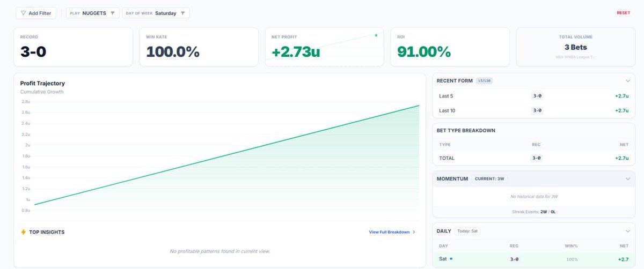644x269 pixels.
Task: Click the Profit Trajectory chart title
Action: pyautogui.click(x=42, y=84)
